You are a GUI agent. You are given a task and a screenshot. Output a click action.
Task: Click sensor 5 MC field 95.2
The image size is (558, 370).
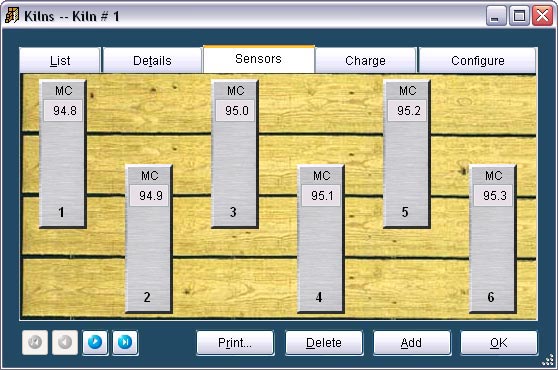(407, 111)
